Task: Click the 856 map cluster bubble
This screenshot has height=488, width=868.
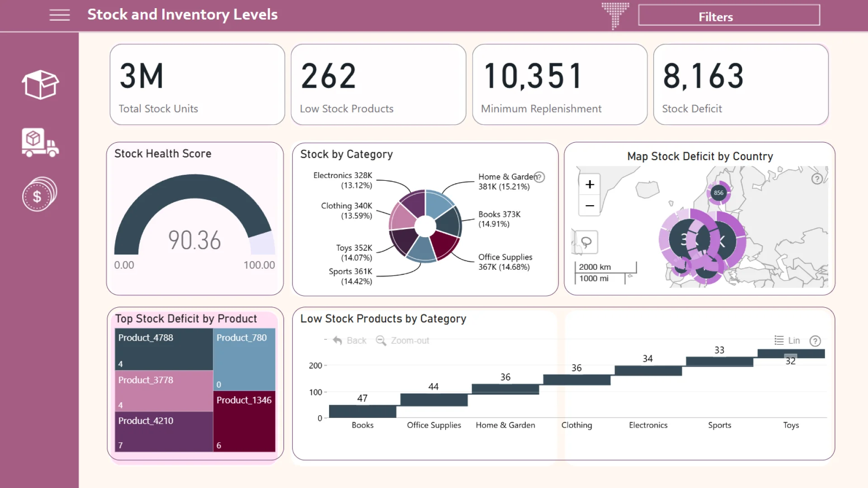Action: point(718,193)
